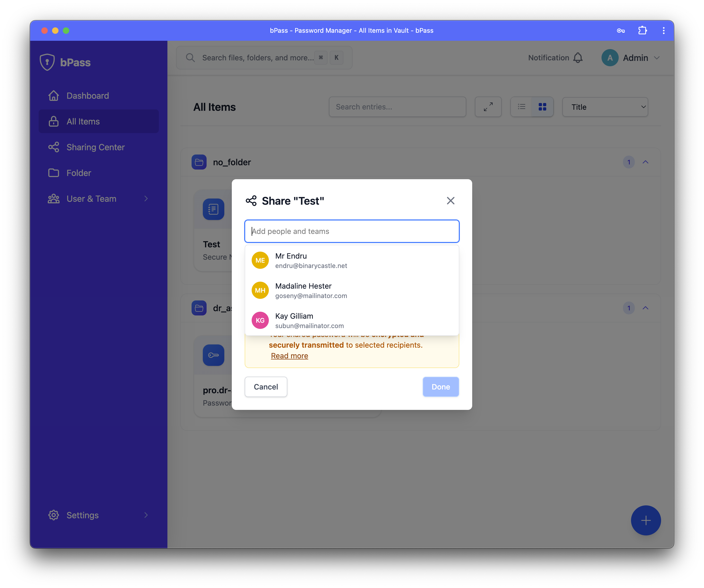Click the bPass shield logo icon
704x588 pixels.
coord(47,62)
